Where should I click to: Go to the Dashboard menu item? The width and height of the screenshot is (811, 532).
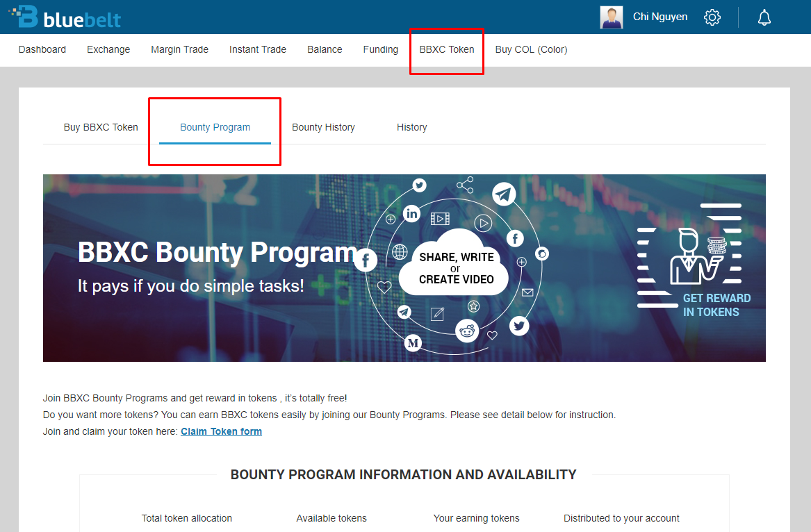click(42, 49)
